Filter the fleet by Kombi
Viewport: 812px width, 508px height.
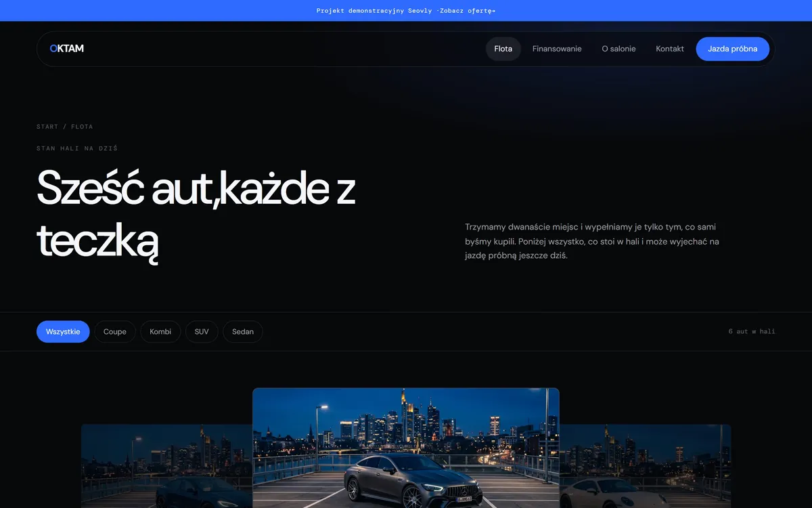coord(160,332)
